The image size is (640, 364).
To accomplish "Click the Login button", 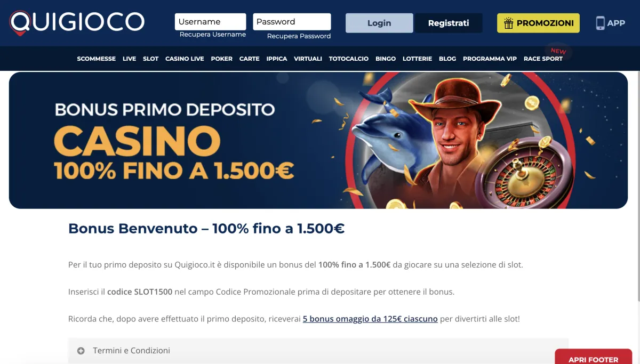I will [x=379, y=23].
